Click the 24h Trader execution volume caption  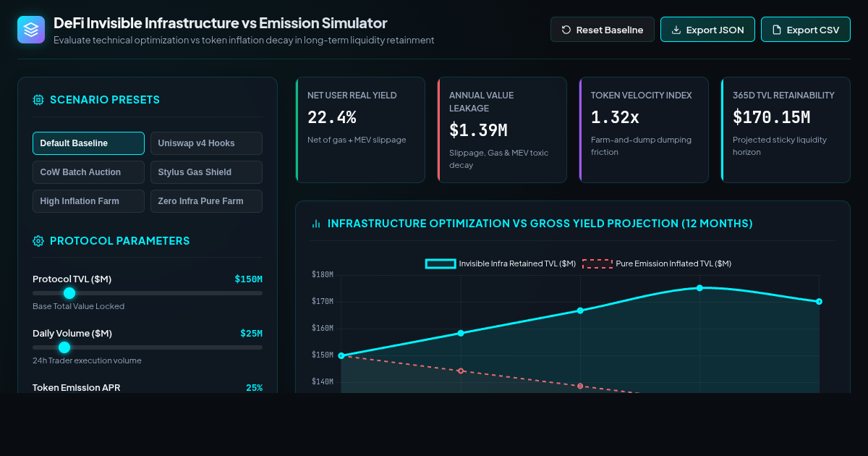coord(87,360)
